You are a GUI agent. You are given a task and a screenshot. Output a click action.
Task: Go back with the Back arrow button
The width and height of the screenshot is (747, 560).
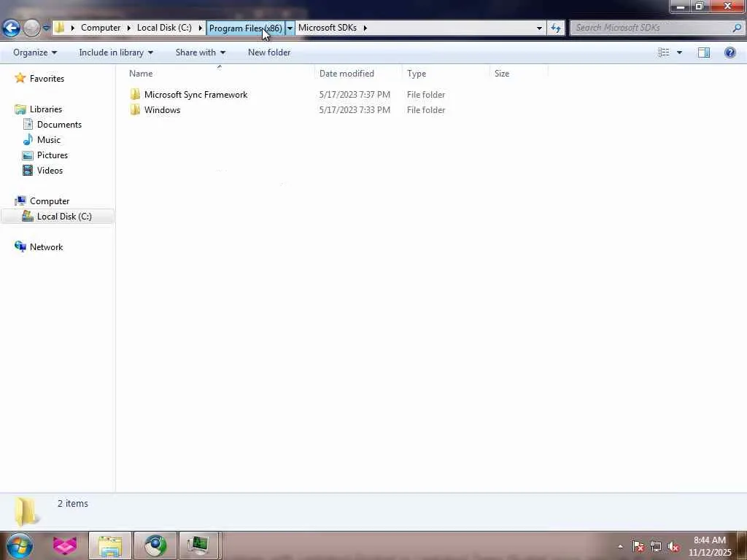pos(12,28)
